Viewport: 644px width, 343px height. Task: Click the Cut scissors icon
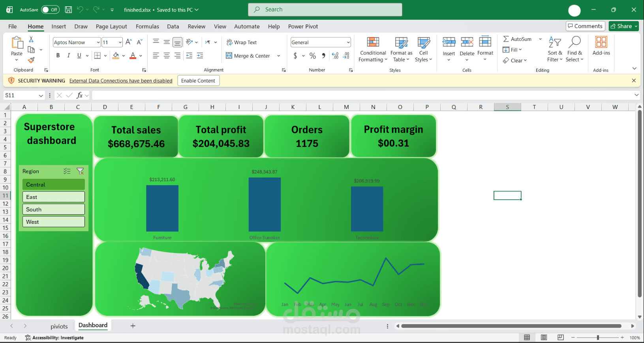point(31,39)
